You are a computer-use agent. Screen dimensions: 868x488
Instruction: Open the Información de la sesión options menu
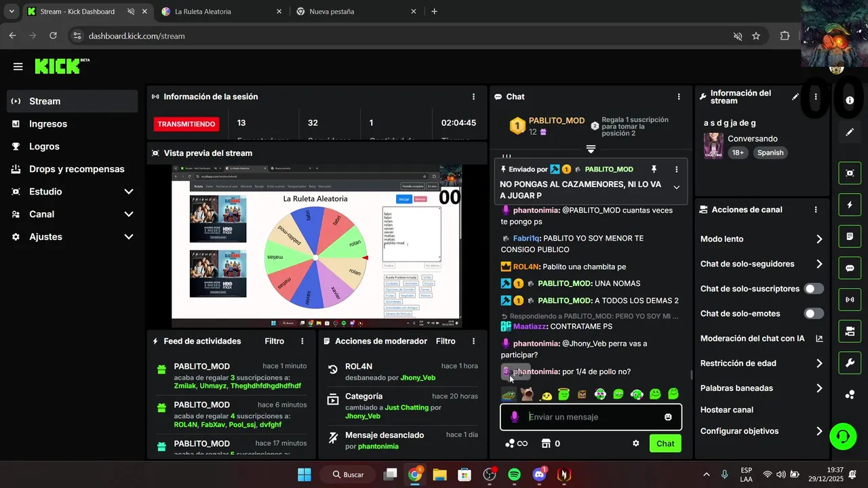point(473,97)
